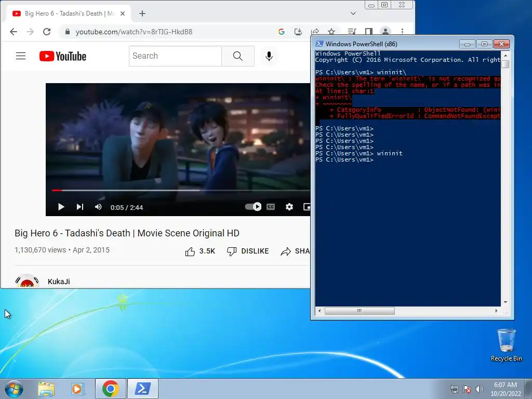Mute video with speaker icon
Image resolution: width=532 pixels, height=399 pixels.
coord(98,207)
